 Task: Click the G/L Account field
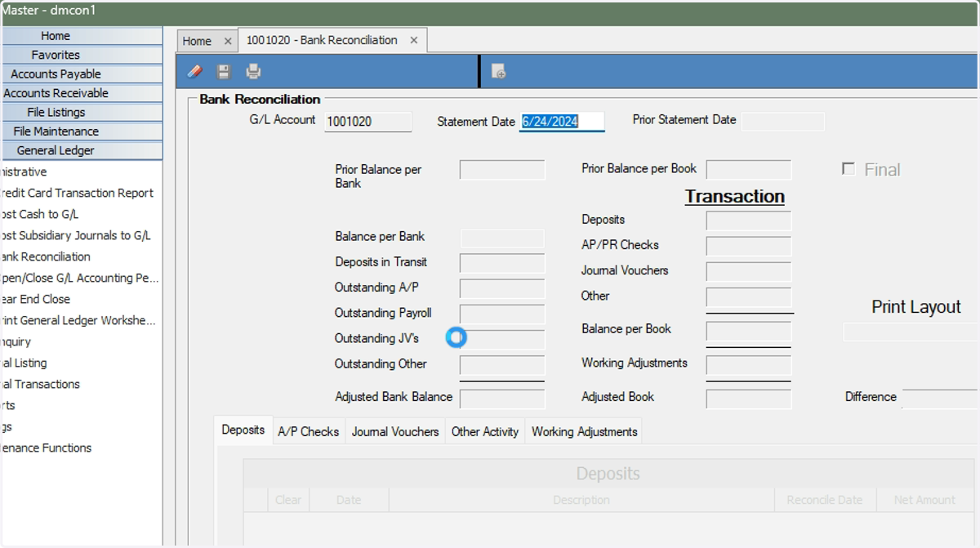point(368,122)
